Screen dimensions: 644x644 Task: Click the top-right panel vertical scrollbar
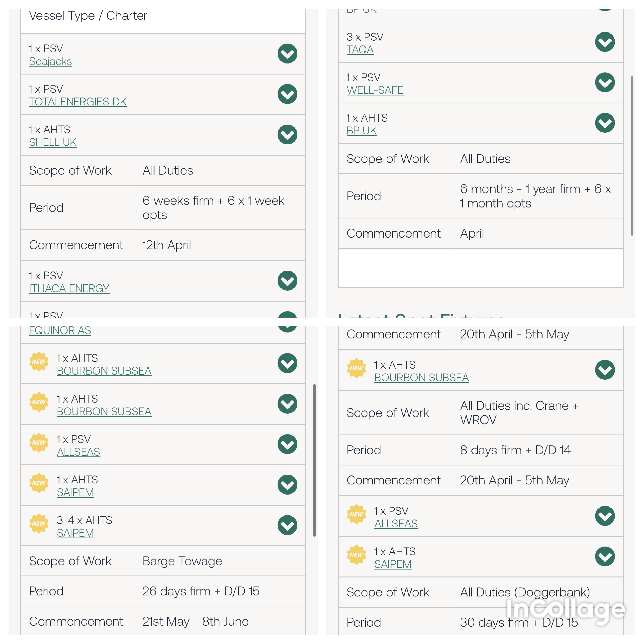[x=632, y=156]
